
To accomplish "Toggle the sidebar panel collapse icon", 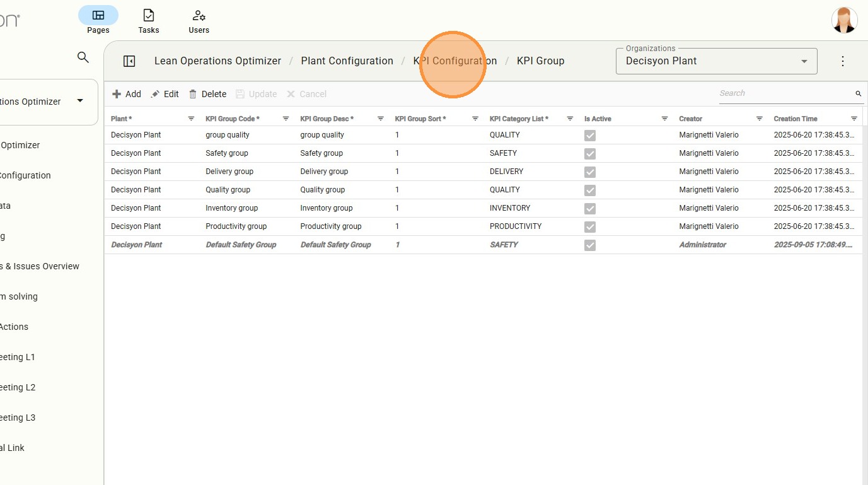I will click(x=129, y=61).
